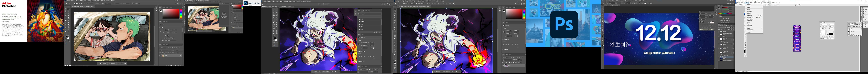This screenshot has width=868, height=74.
Task: Click the color field in the small overlapping Photoshop window
Action: [x=238, y=7]
